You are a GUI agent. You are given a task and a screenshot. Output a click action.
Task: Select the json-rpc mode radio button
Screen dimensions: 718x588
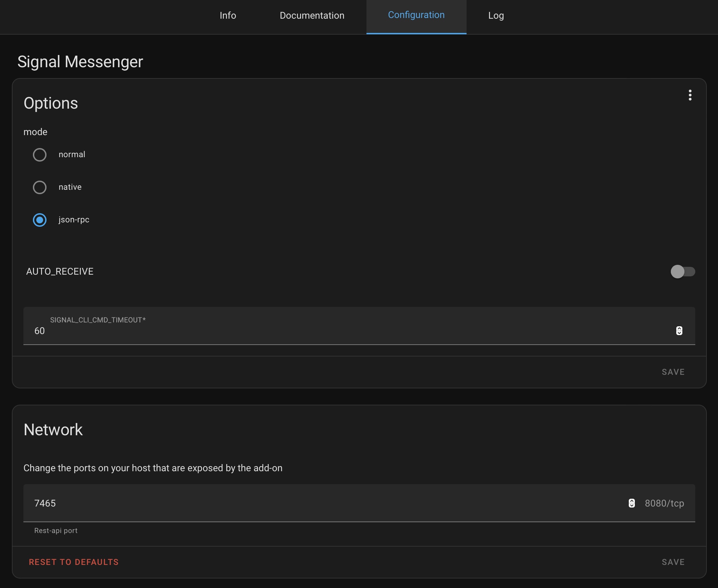coord(40,220)
